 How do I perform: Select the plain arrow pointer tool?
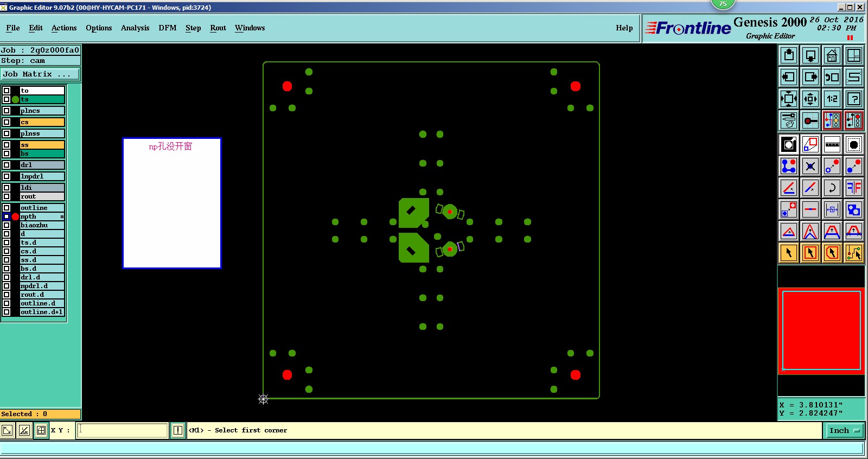click(789, 253)
